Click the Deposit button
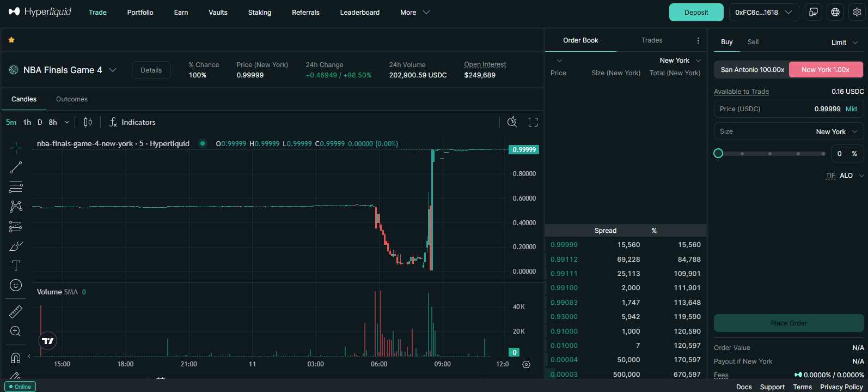The width and height of the screenshot is (868, 392). 696,12
